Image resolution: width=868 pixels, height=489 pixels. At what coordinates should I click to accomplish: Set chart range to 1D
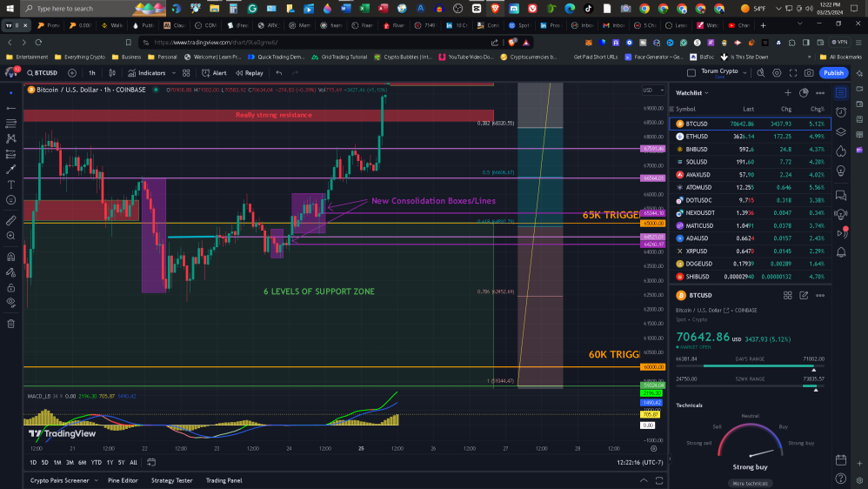33,462
